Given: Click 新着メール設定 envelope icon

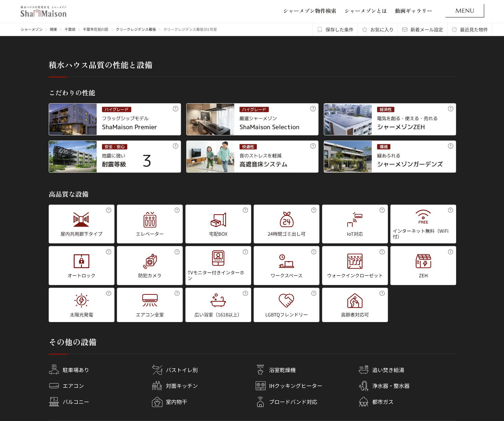Looking at the screenshot, I should (x=405, y=29).
